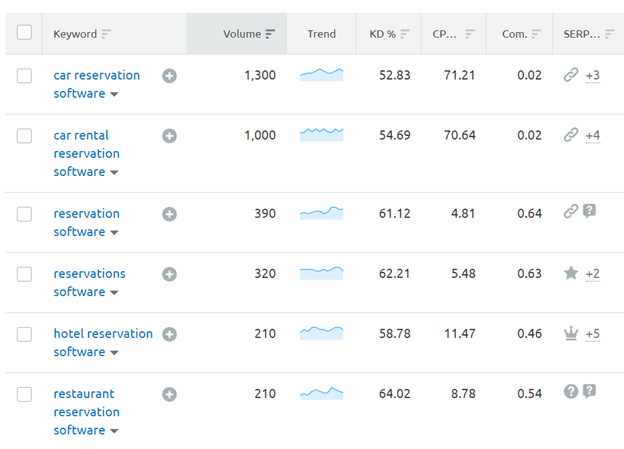Screen dimensions: 624x449
Task: Click plus icon beside car reservation software
Action: tap(169, 76)
